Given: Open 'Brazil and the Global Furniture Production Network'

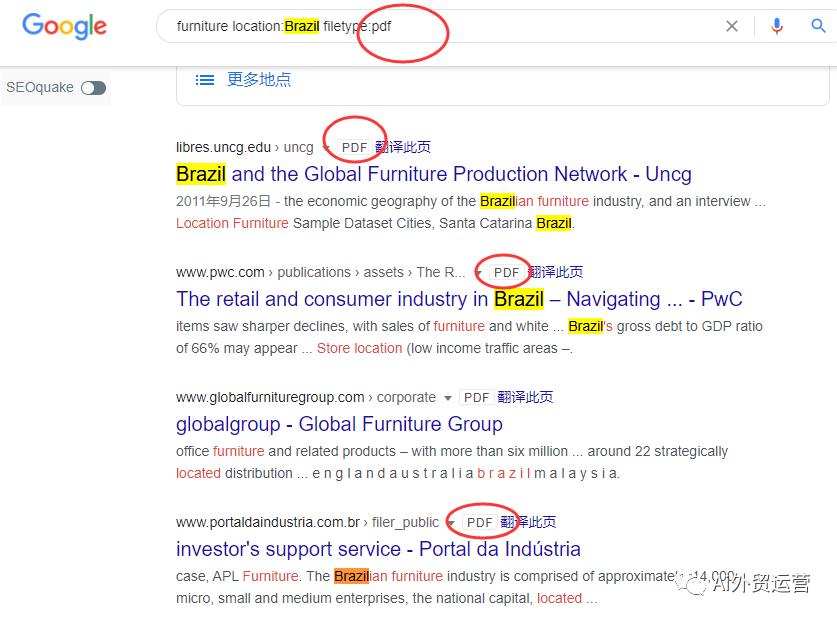Looking at the screenshot, I should tap(433, 174).
